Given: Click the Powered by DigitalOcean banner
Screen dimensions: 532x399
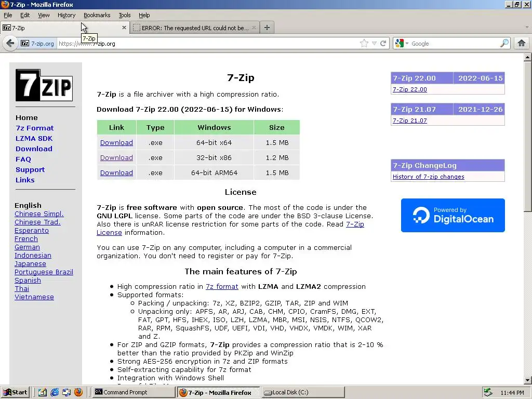Looking at the screenshot, I should (x=453, y=216).
